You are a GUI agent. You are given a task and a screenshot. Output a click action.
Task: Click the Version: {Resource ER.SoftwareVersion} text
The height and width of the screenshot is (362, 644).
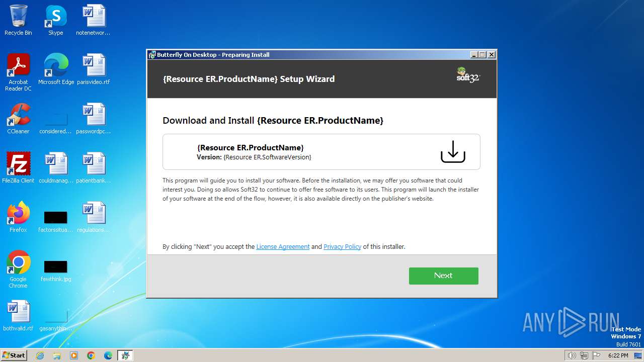(x=254, y=157)
